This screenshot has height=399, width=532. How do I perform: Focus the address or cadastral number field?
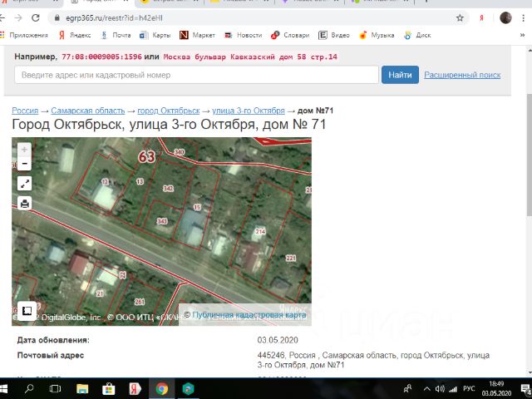click(x=196, y=75)
